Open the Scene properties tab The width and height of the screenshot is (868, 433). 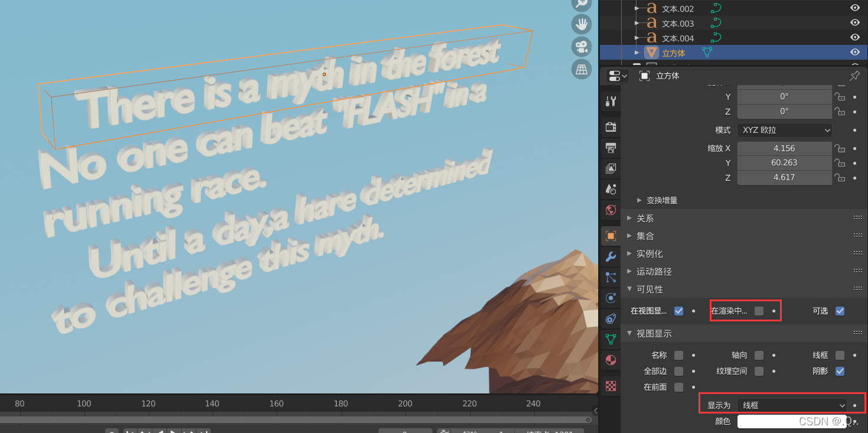point(611,189)
